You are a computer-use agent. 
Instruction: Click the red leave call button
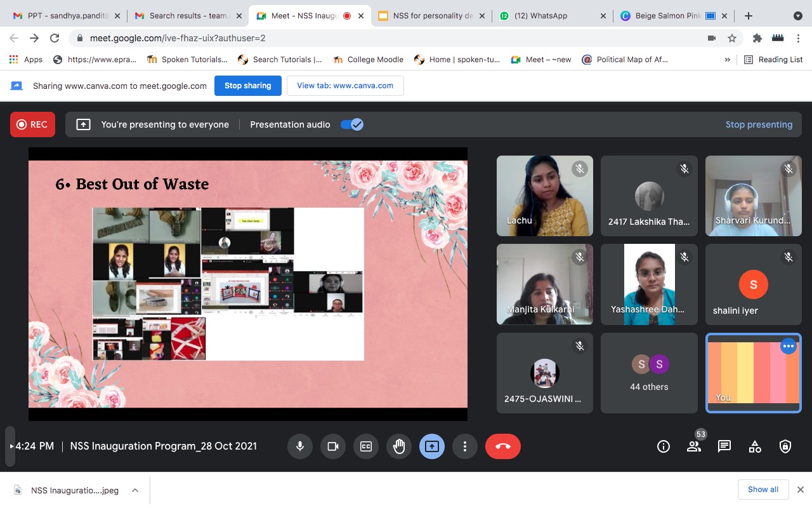[502, 446]
